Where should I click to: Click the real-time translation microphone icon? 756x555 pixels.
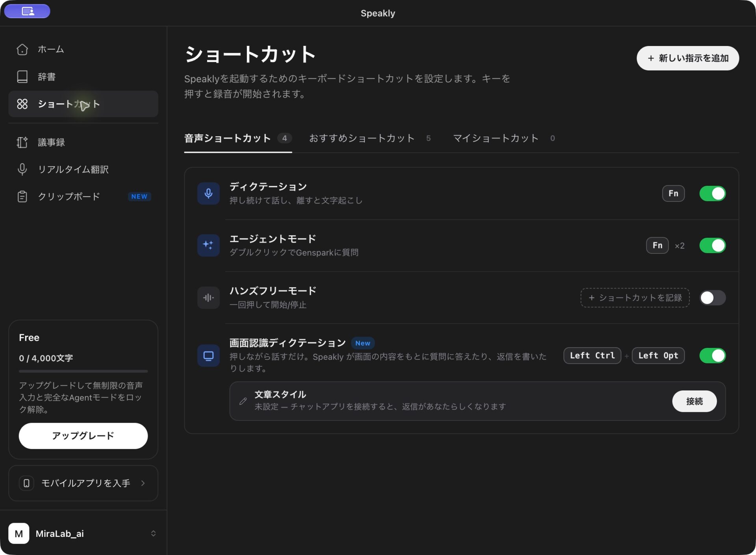coord(22,169)
